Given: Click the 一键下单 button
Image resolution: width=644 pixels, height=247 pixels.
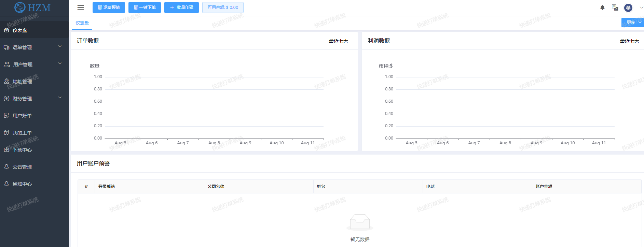Looking at the screenshot, I should [145, 8].
